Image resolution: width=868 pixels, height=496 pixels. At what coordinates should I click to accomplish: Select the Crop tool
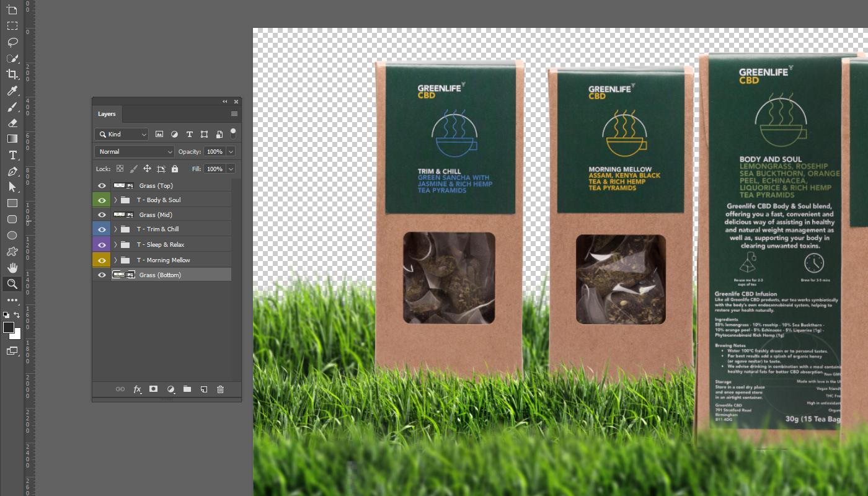pos(12,74)
